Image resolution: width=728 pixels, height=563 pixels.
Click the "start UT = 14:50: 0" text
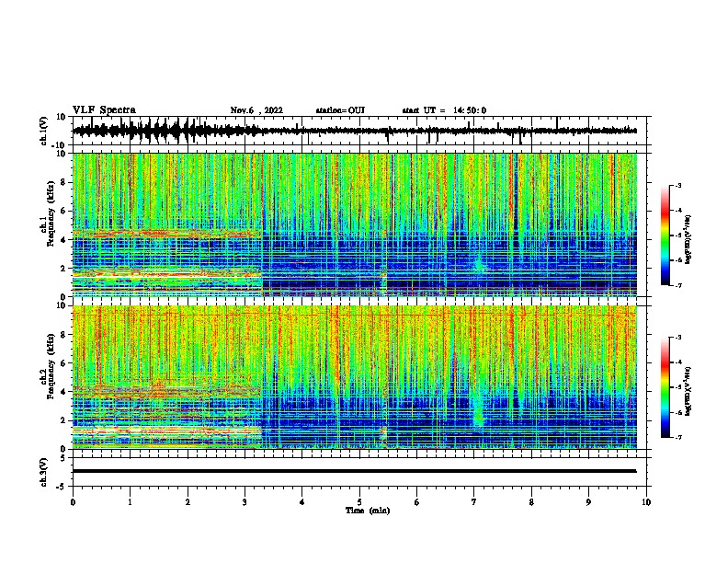click(444, 110)
